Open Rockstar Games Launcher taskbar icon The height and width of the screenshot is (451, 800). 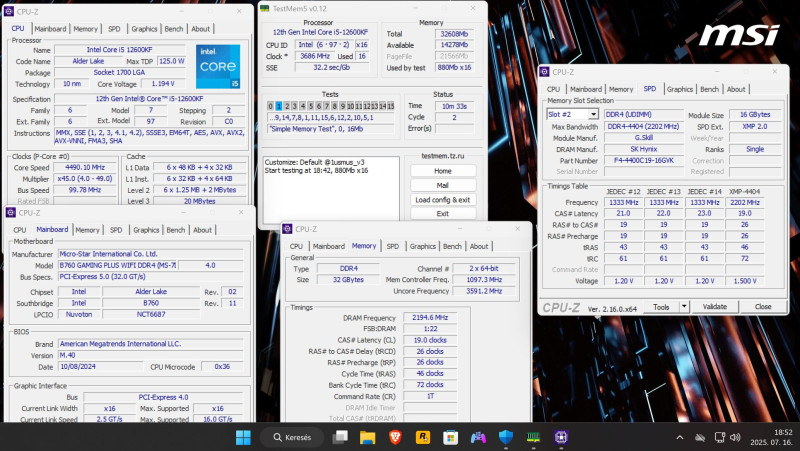(x=422, y=437)
